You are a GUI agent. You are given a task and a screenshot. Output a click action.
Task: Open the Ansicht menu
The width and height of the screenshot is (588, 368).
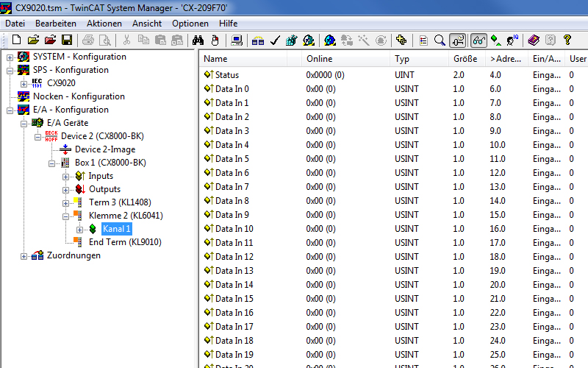pyautogui.click(x=146, y=24)
